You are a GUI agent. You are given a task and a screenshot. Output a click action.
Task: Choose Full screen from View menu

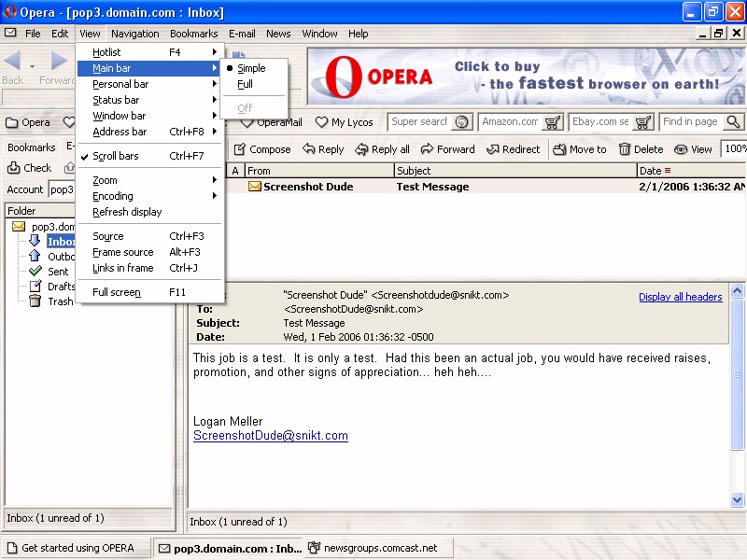[x=116, y=292]
